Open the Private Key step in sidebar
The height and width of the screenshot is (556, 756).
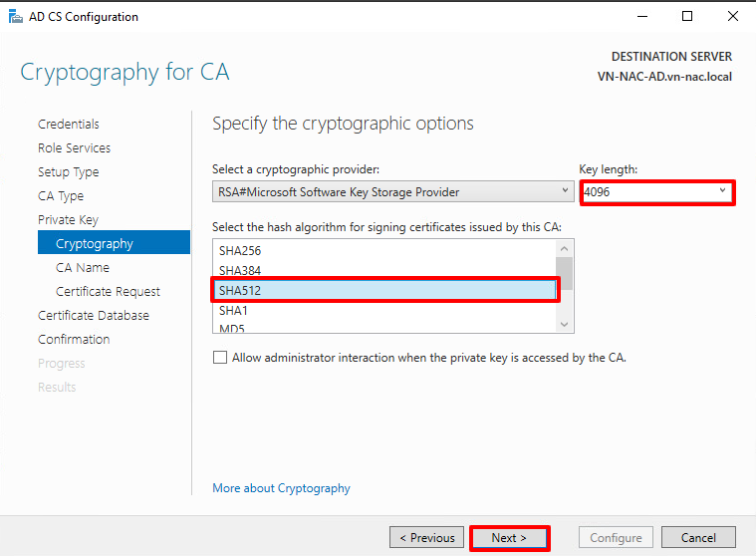(68, 220)
